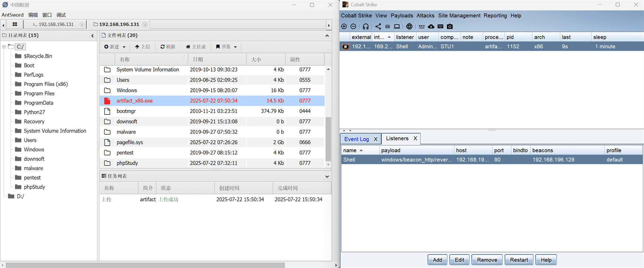Open the screenshots camera icon

click(x=450, y=26)
